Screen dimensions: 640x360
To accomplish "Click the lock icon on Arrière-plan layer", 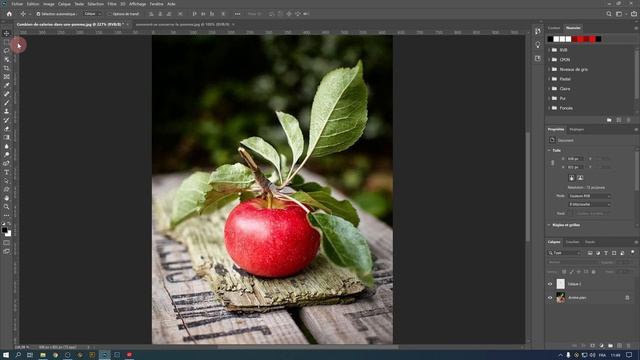I will [x=627, y=298].
